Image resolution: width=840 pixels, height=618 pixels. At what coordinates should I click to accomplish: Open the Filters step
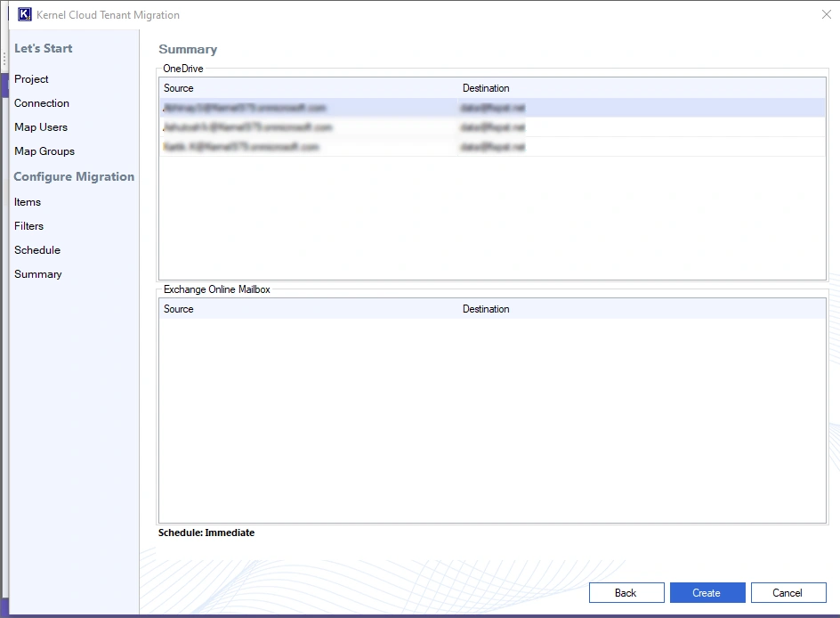tap(29, 226)
